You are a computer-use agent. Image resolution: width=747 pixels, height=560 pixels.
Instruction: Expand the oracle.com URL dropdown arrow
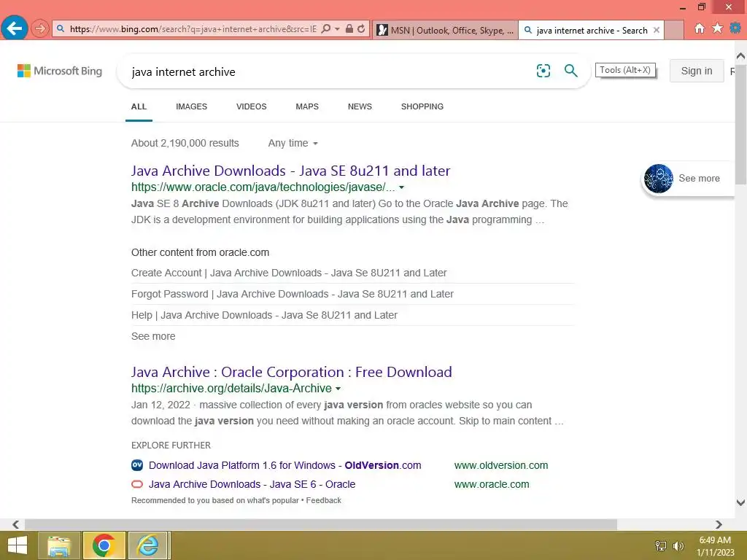coord(402,187)
